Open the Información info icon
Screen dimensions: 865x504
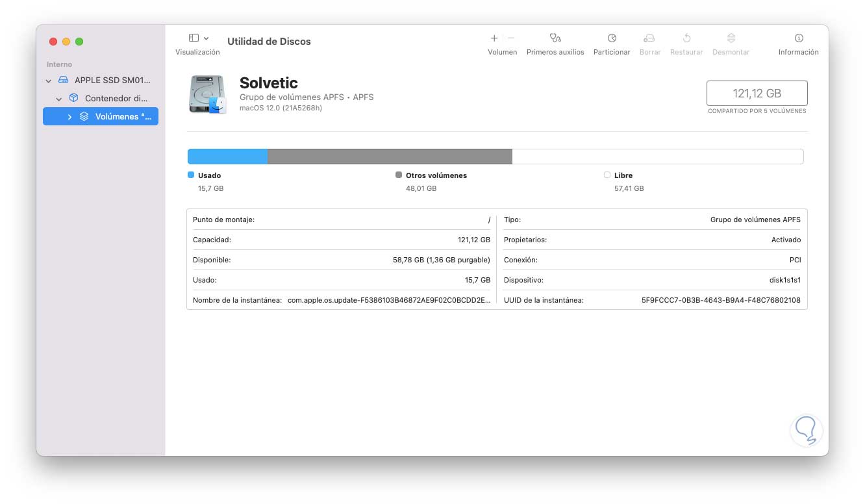pos(799,38)
